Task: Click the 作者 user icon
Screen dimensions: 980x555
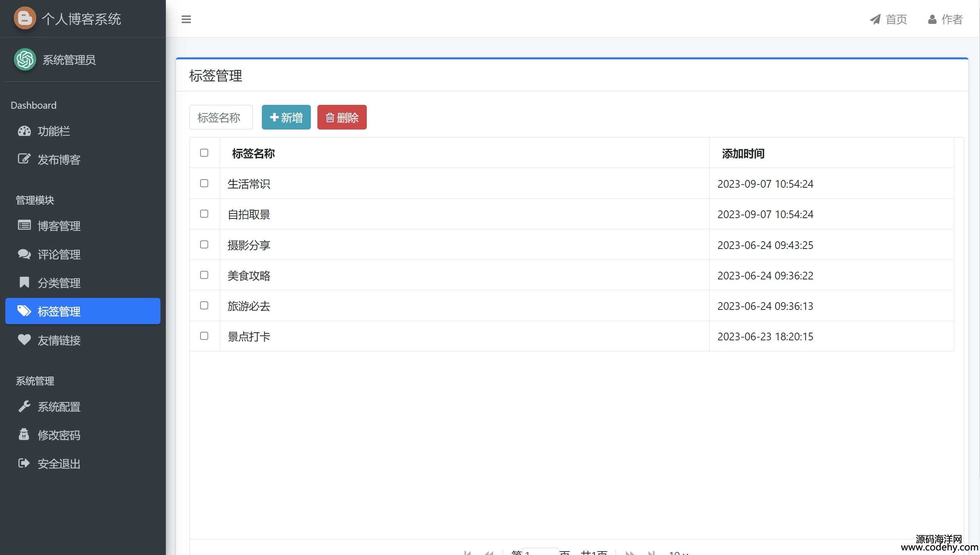Action: point(932,19)
